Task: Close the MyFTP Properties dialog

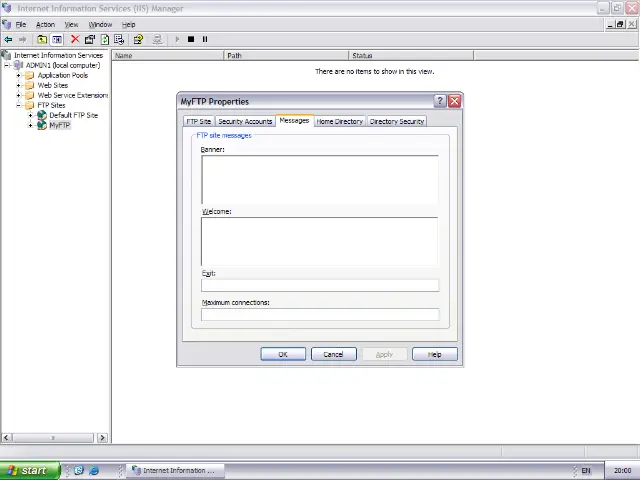Action: coord(454,101)
